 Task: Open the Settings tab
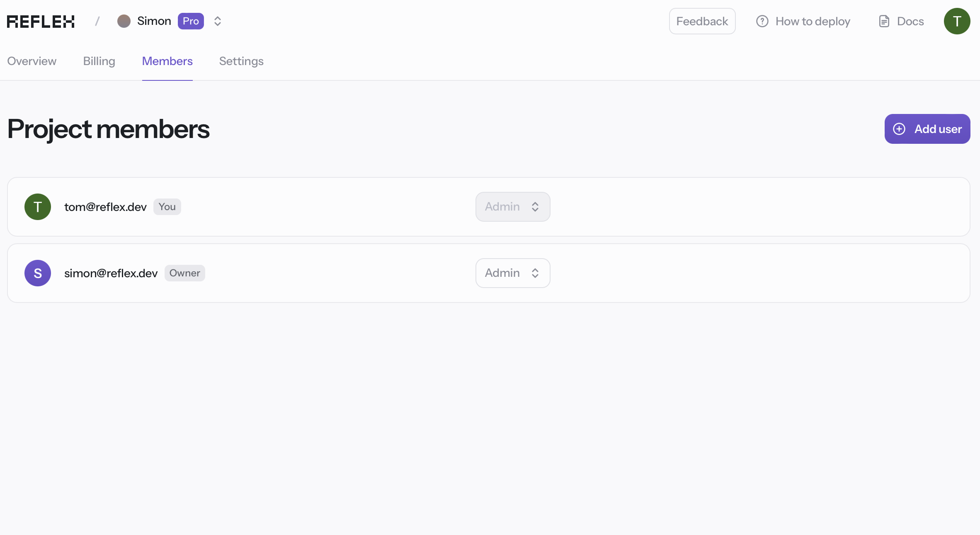pyautogui.click(x=241, y=61)
